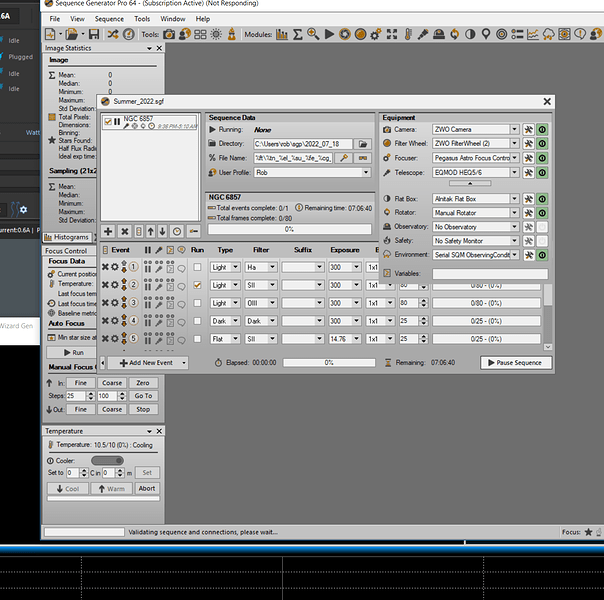Open Focuser settings wrench icon
604x600 pixels.
tap(528, 158)
